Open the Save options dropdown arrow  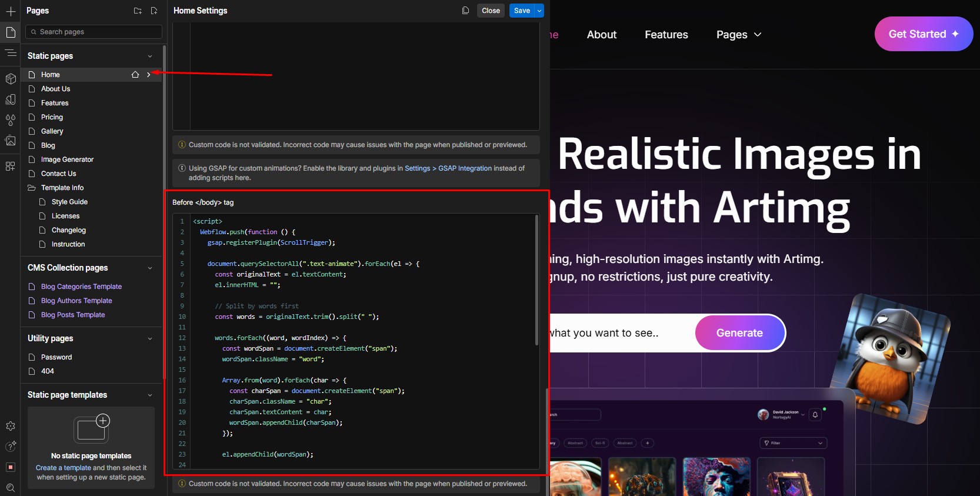pyautogui.click(x=539, y=11)
